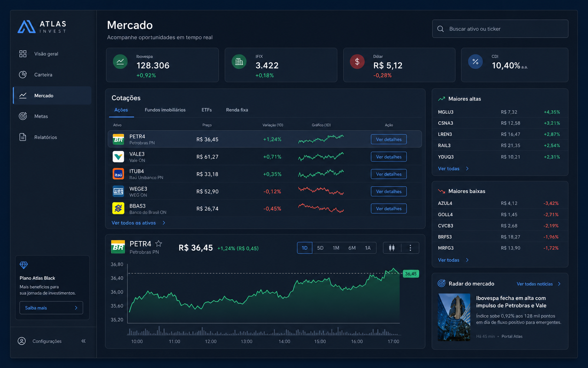The width and height of the screenshot is (588, 368).
Task: Click the Carteira pie chart icon
Action: (23, 75)
